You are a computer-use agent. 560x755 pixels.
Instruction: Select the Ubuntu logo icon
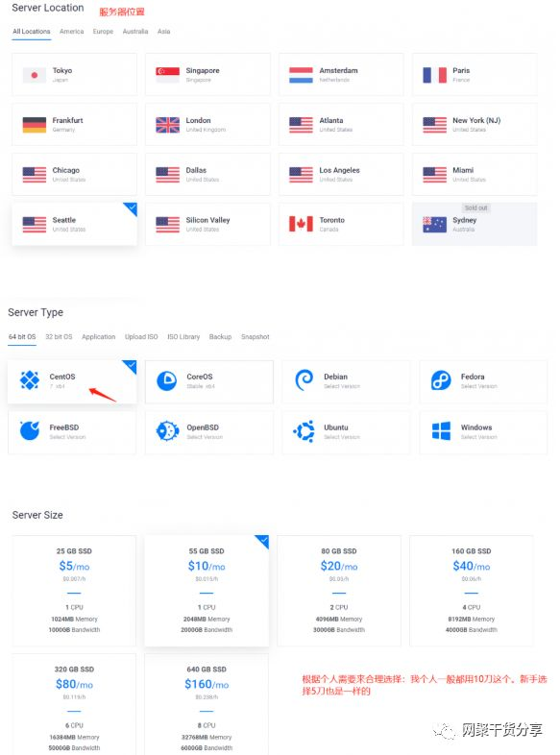click(304, 431)
